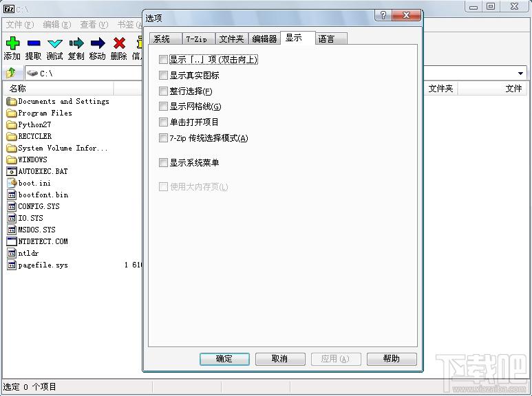Viewport: 532px width, 396px height.
Task: Click the 帮助 button
Action: pyautogui.click(x=392, y=359)
